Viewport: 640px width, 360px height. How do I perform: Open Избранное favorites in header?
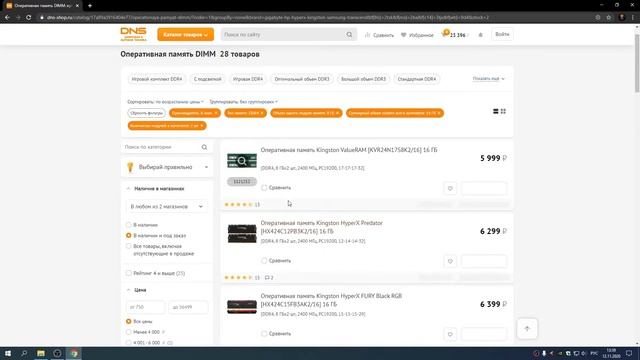pos(417,35)
